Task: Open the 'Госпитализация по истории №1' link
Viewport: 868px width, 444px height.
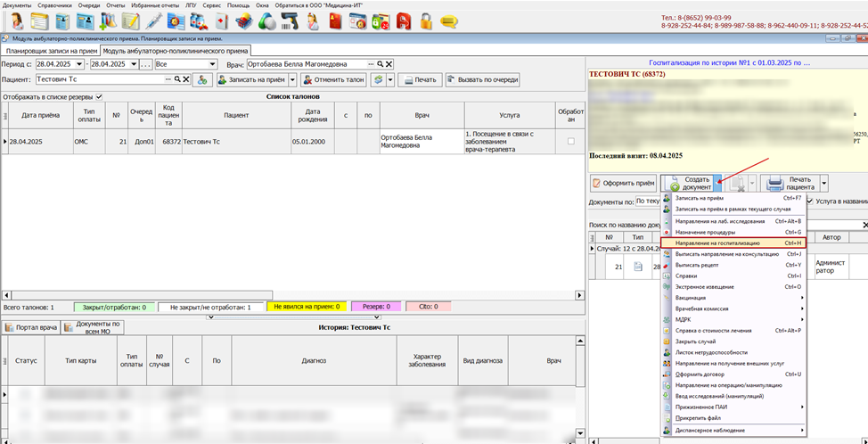Action: [x=728, y=63]
